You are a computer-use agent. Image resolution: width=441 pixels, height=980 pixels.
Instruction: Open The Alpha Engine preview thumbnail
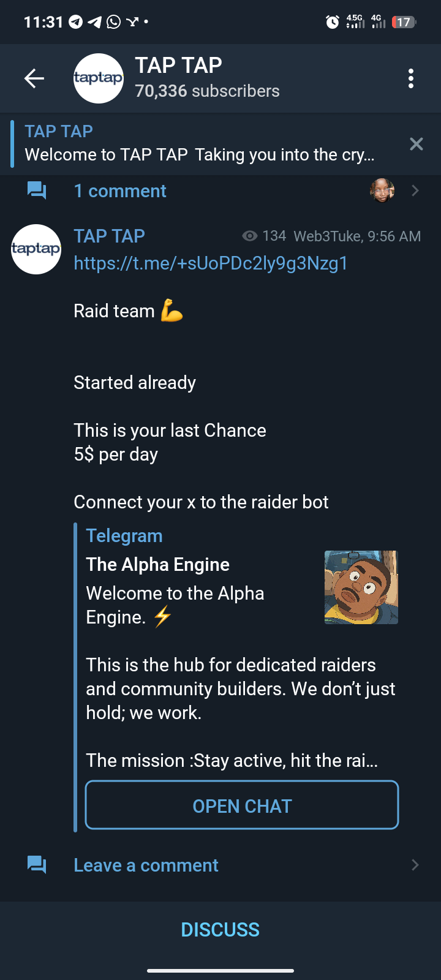point(361,587)
